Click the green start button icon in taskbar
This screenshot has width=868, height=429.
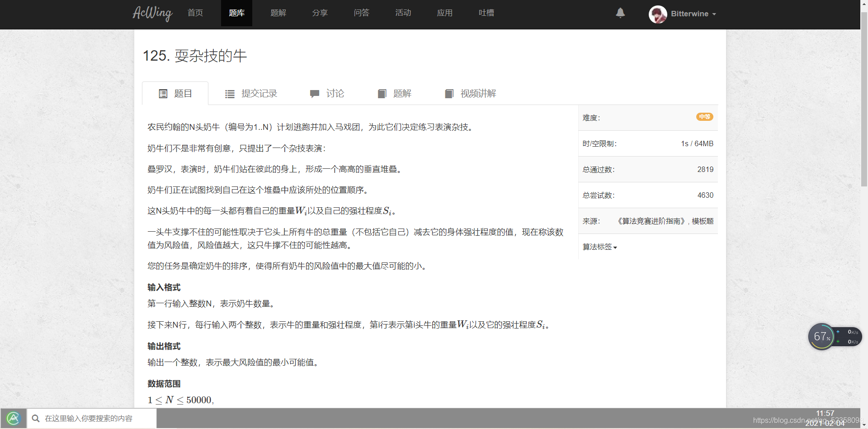click(x=13, y=419)
